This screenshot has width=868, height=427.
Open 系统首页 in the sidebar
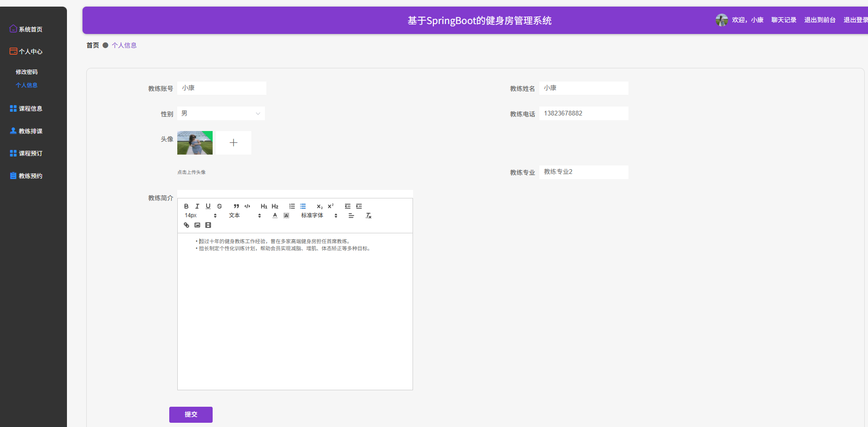coord(31,29)
